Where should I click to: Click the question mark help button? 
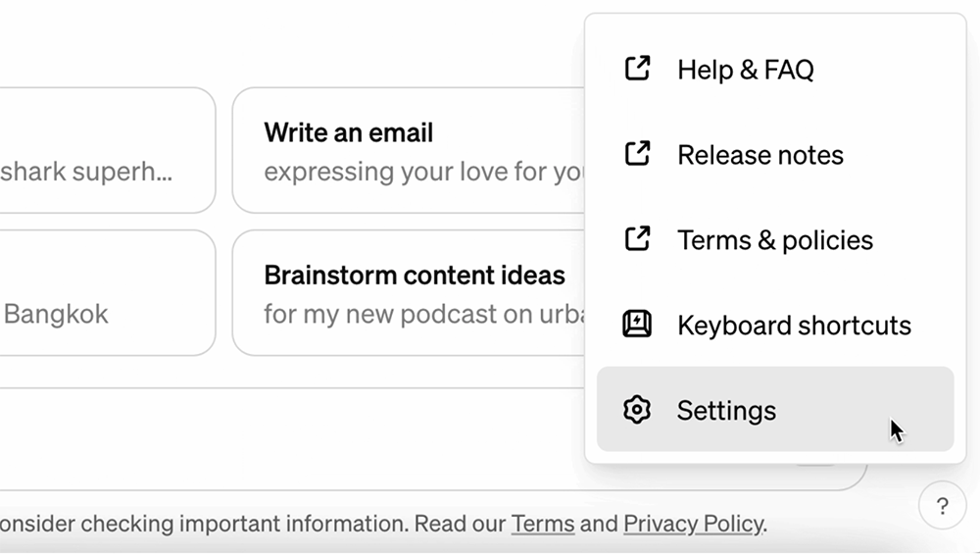(x=943, y=505)
